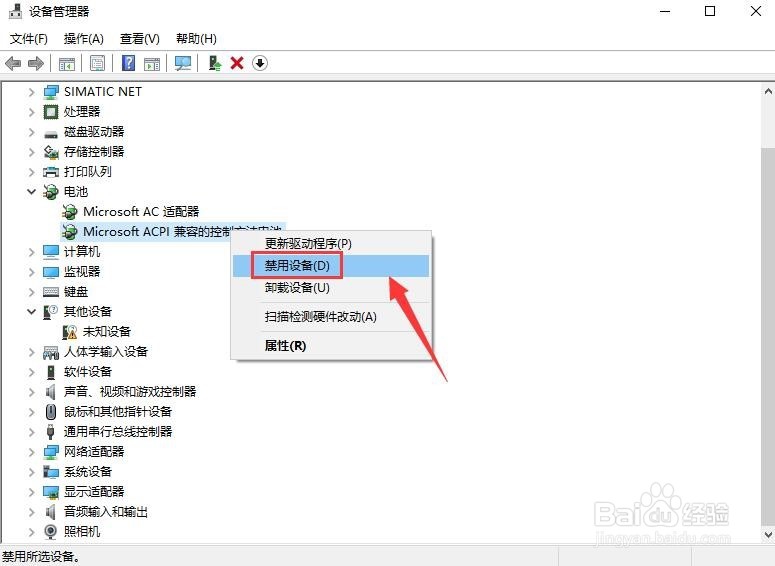The image size is (775, 566).
Task: Open Help via the blue question icon
Action: click(x=129, y=63)
